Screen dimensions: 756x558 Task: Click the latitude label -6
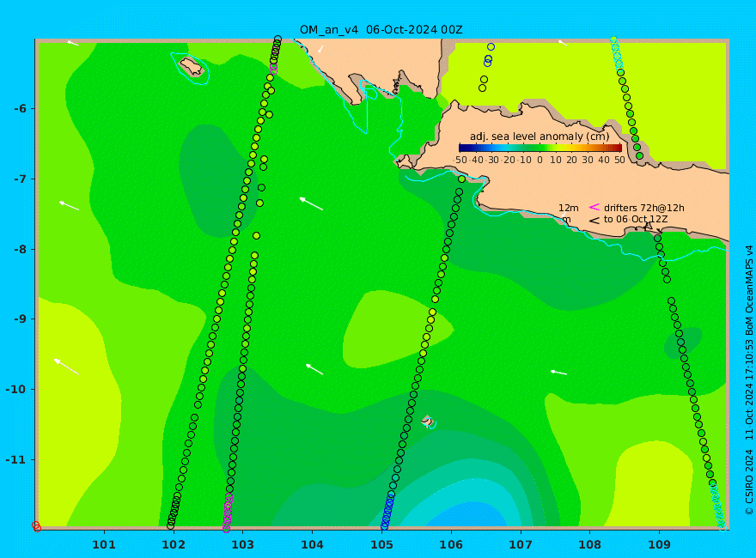pyautogui.click(x=21, y=109)
